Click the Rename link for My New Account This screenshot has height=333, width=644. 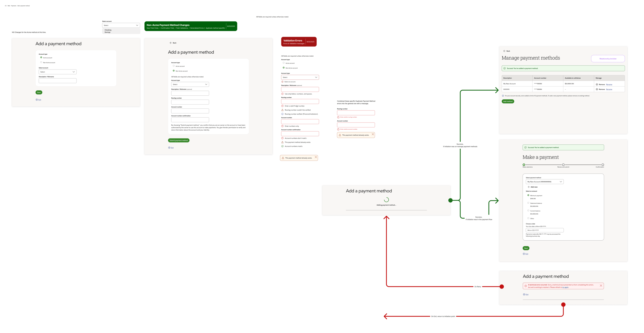coord(609,84)
